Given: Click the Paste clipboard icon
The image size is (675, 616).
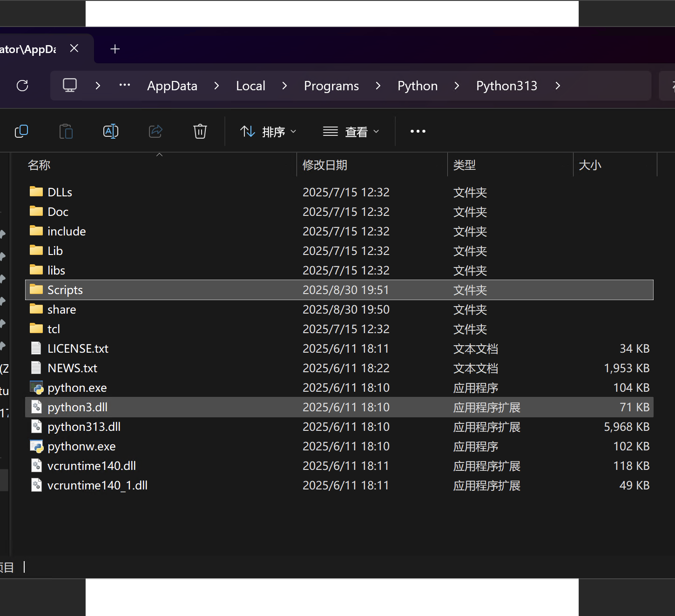Looking at the screenshot, I should [x=66, y=132].
